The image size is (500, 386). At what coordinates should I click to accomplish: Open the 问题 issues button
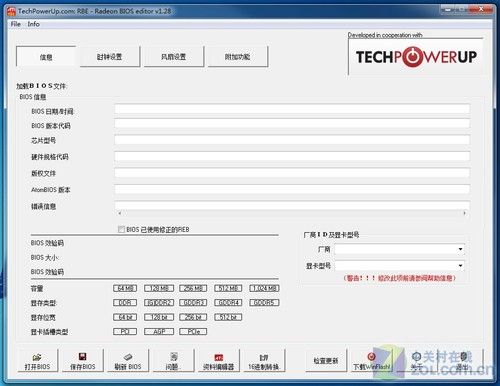pos(173,361)
